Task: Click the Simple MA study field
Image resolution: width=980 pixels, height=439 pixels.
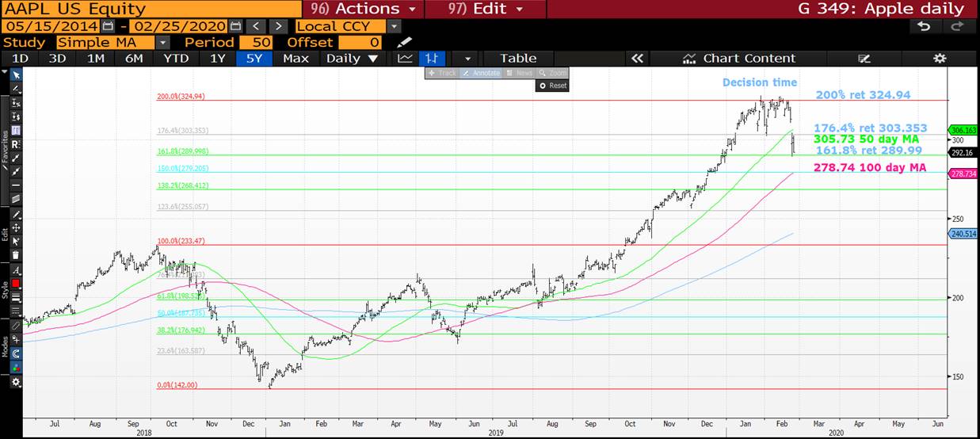Action: click(x=105, y=42)
